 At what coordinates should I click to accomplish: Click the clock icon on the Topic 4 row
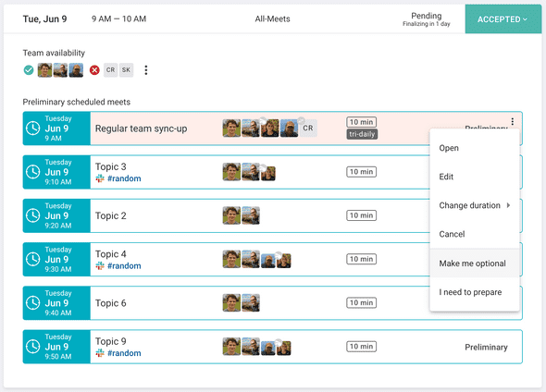(33, 259)
